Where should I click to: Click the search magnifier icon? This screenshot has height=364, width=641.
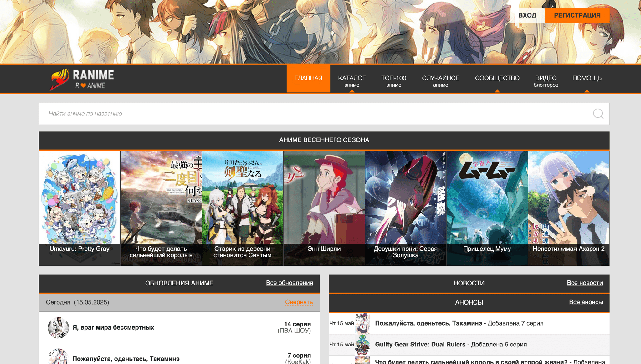click(598, 114)
